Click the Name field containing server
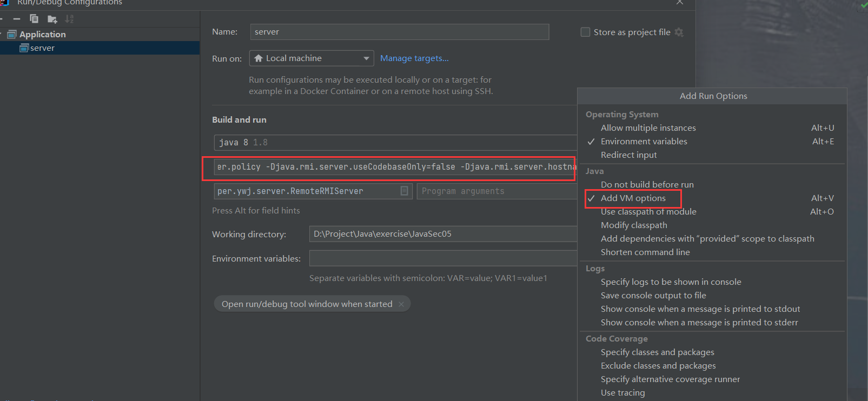This screenshot has width=868, height=401. click(400, 32)
